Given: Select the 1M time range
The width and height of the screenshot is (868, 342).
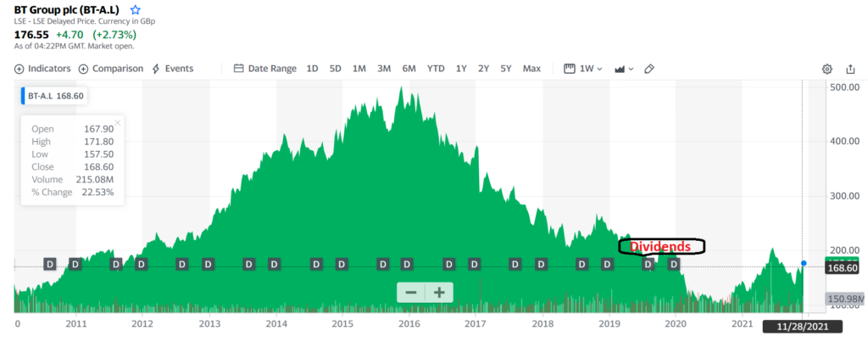Looking at the screenshot, I should (x=359, y=69).
